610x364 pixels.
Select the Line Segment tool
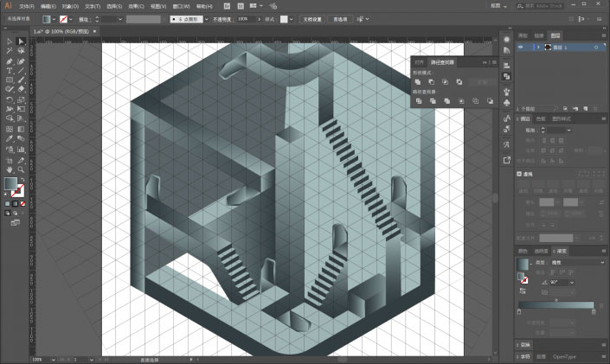pos(21,71)
